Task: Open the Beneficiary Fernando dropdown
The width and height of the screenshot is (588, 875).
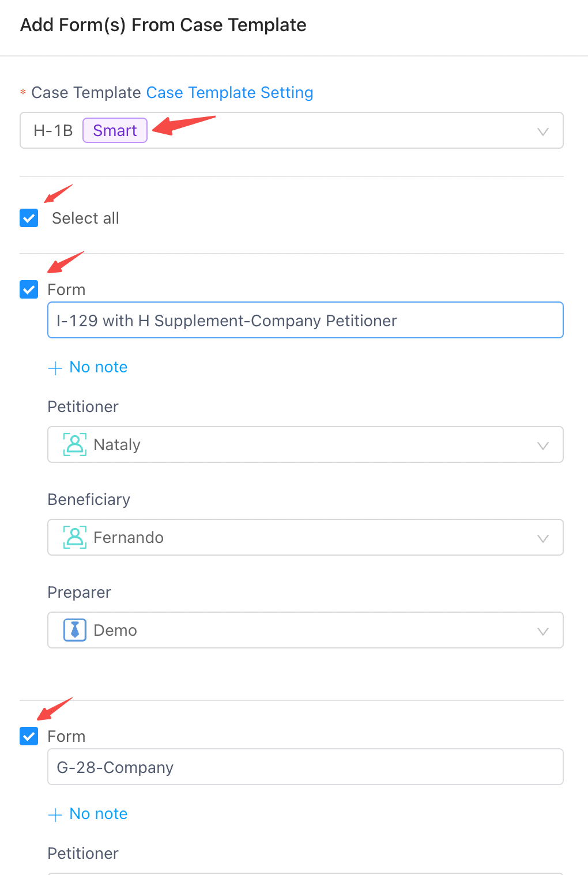Action: coord(306,537)
